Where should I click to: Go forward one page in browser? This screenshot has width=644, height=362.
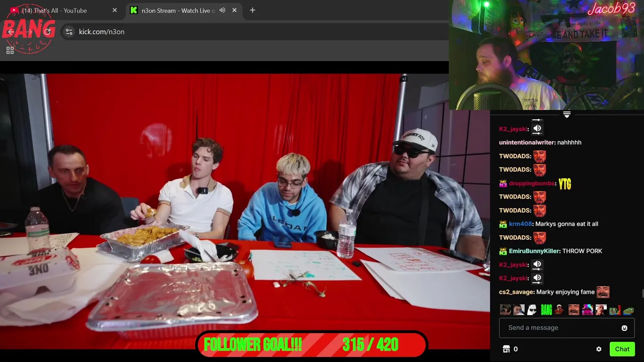(x=29, y=32)
